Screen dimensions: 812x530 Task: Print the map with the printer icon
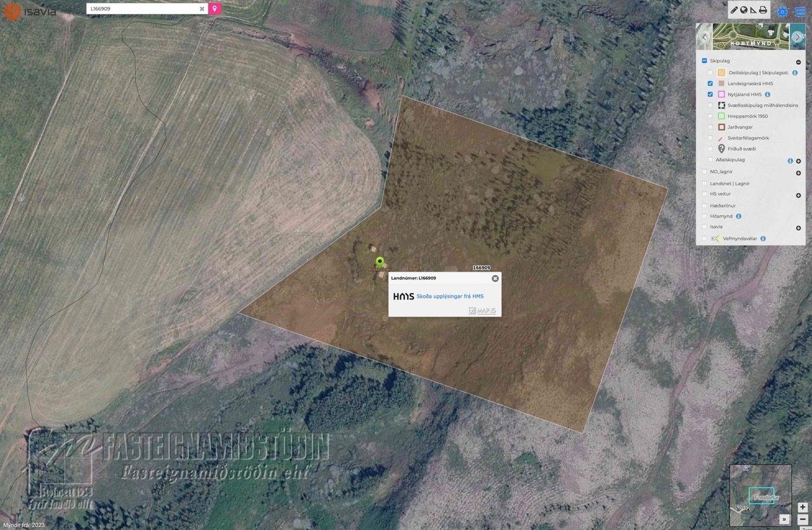763,10
